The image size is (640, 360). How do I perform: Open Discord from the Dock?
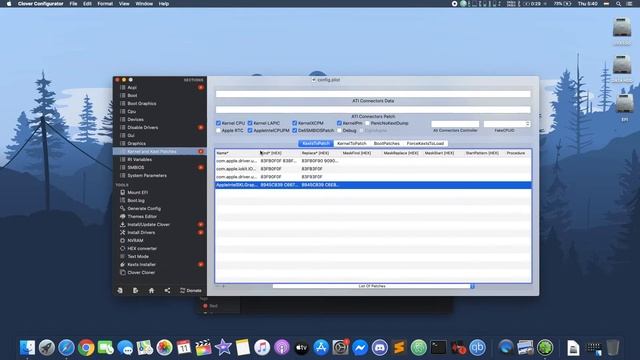[x=380, y=348]
